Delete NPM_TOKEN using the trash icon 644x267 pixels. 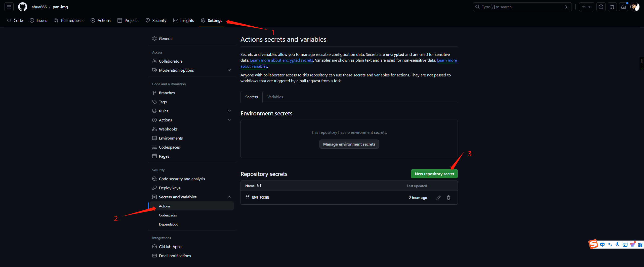coord(448,198)
